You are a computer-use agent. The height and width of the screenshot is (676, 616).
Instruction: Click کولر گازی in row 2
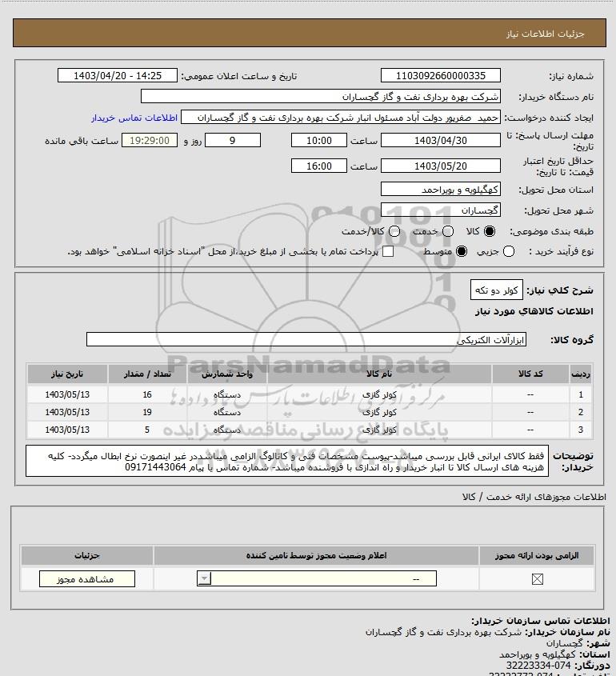[379, 412]
